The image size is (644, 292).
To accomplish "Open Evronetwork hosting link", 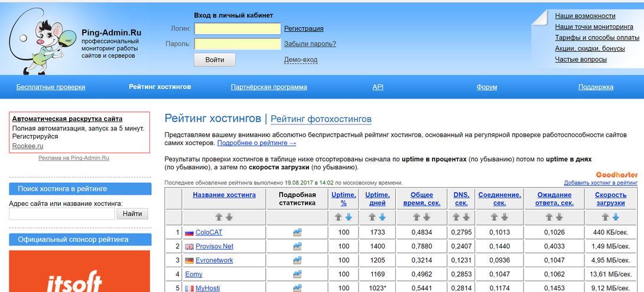I will 214,260.
